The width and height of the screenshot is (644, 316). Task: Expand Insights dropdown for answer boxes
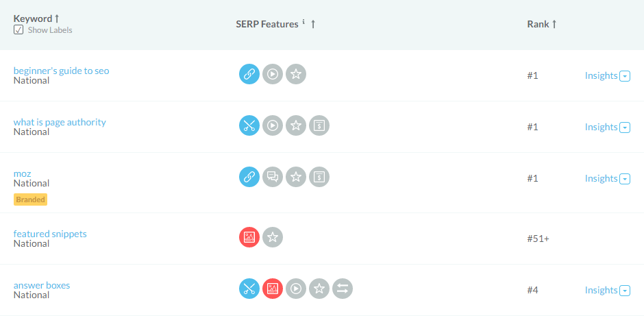[x=625, y=291]
